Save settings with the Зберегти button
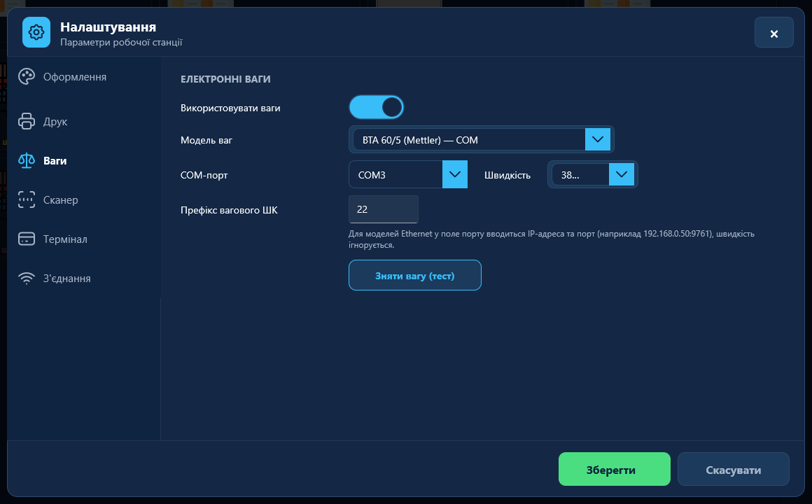812x504 pixels. 614,469
